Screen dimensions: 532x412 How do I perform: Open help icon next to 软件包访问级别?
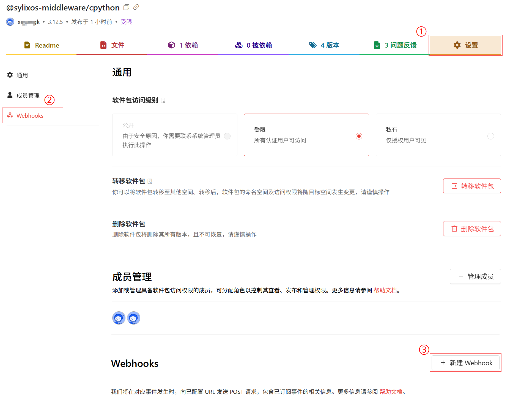point(163,100)
